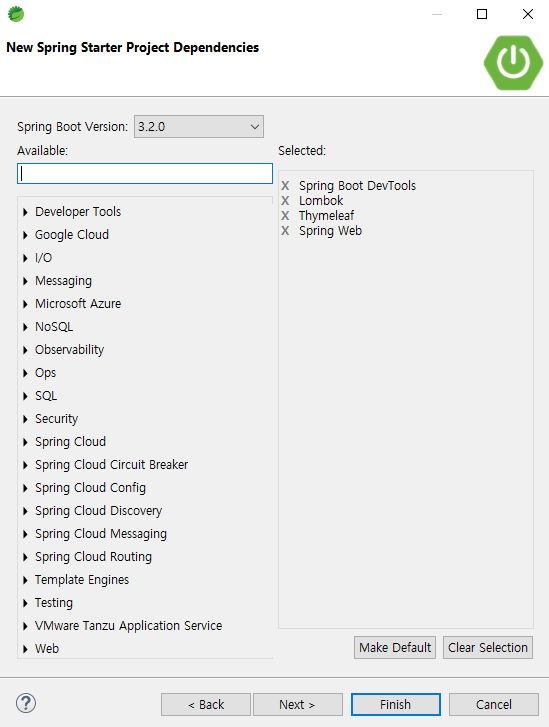Expand the Security category arrow
549x727 pixels.
point(25,419)
